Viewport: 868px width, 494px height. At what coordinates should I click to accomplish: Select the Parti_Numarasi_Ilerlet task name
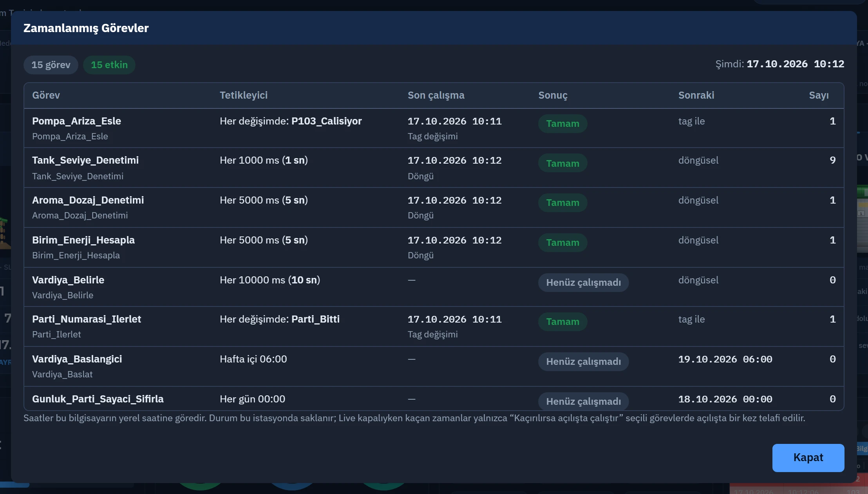[x=87, y=319]
